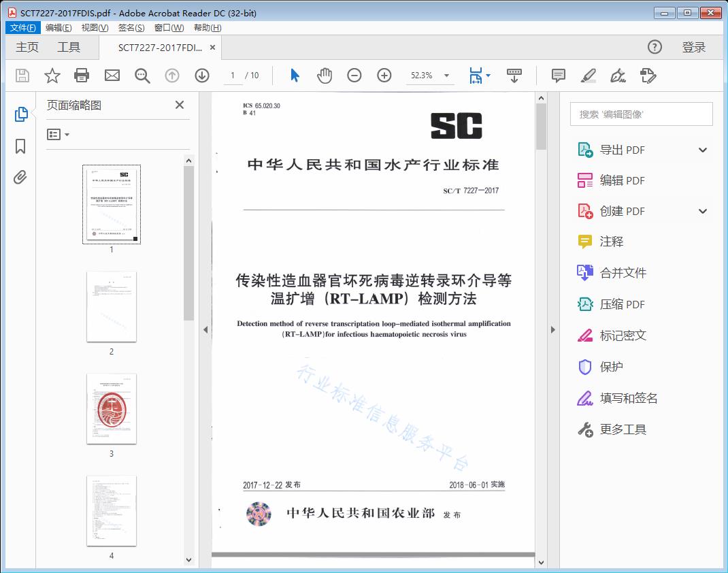
Task: Add file to starred favorites
Action: [52, 76]
